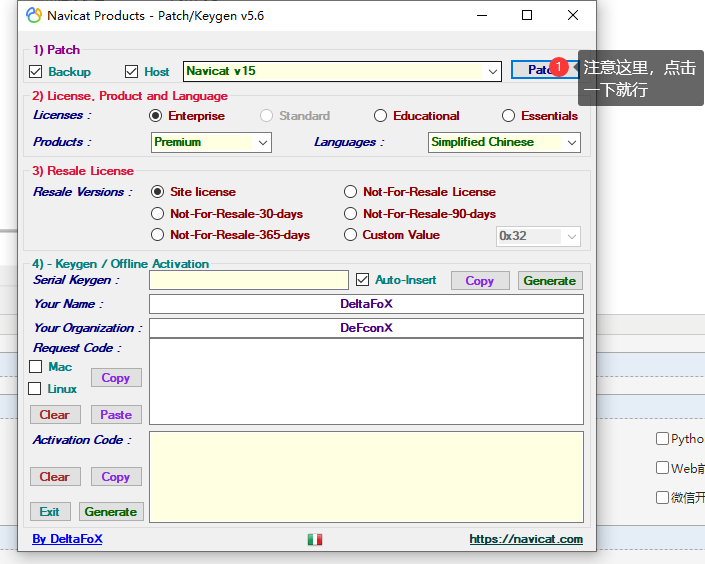The width and height of the screenshot is (705, 564).
Task: Click inside the Request Code text area
Action: click(366, 381)
